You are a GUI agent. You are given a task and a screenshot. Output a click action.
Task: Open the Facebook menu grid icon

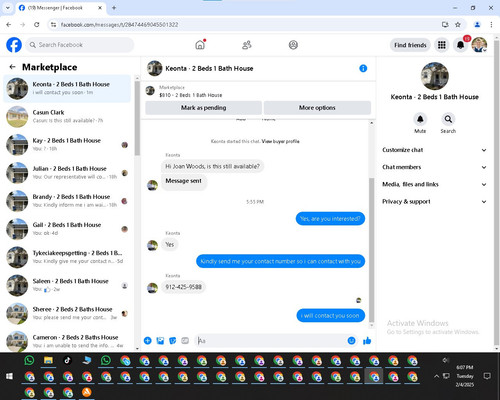click(442, 45)
